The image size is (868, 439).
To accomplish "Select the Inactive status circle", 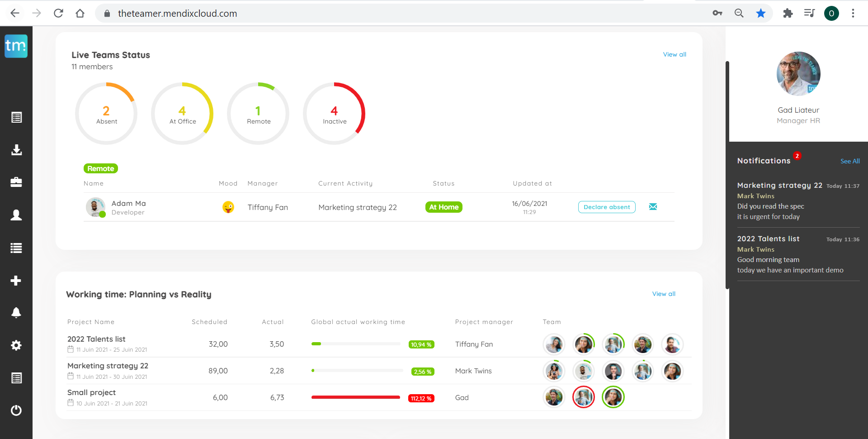I will coord(334,114).
